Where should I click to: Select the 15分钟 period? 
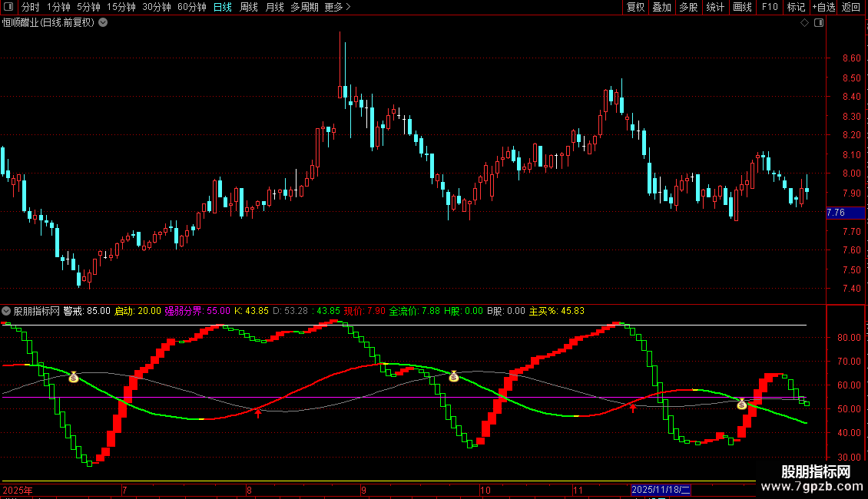pos(121,7)
